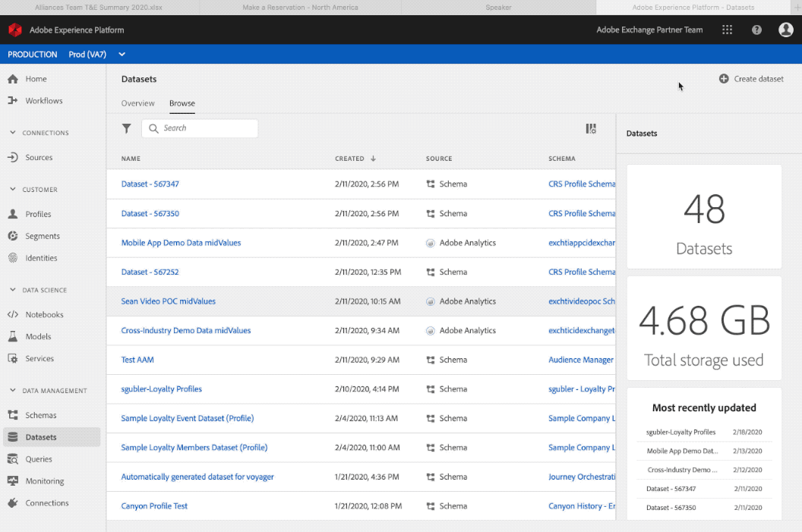802x532 pixels.
Task: Switch to the Overview tab
Action: pyautogui.click(x=137, y=103)
